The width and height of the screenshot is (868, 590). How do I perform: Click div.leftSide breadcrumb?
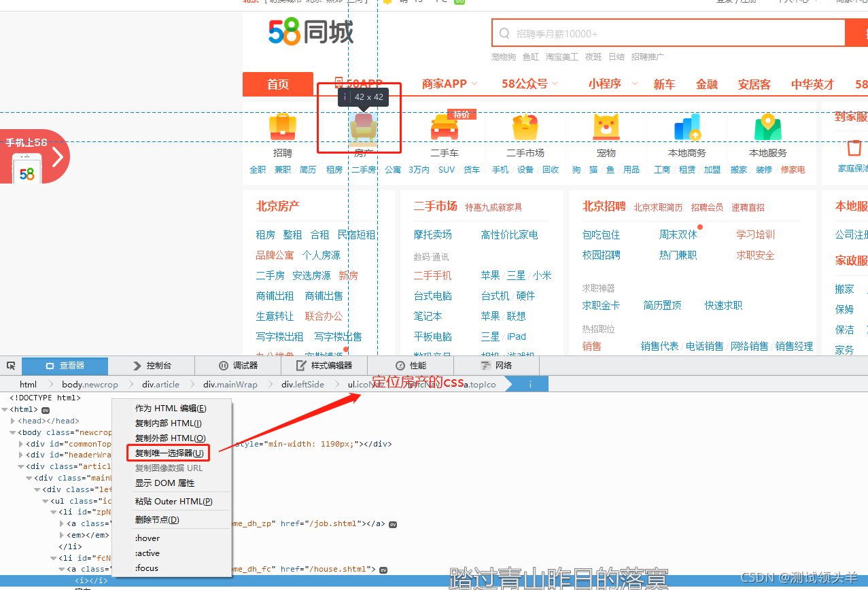point(303,385)
